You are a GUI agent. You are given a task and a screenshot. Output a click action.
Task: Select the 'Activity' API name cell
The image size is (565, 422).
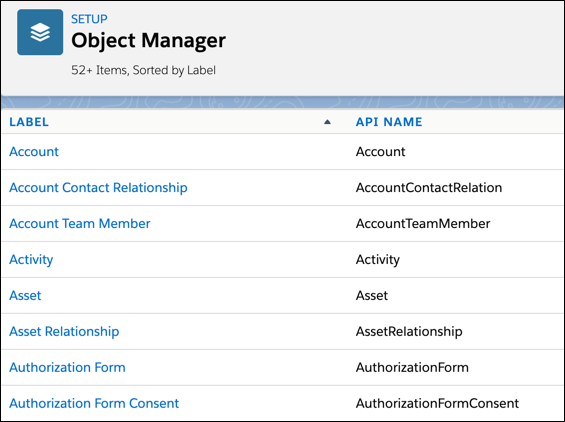[x=378, y=260]
